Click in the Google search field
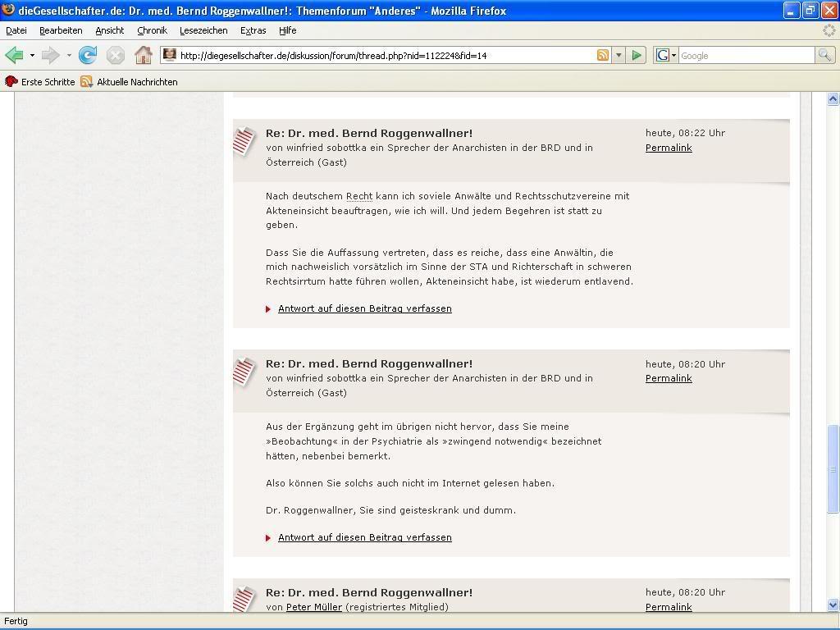Image resolution: width=840 pixels, height=630 pixels. click(745, 55)
